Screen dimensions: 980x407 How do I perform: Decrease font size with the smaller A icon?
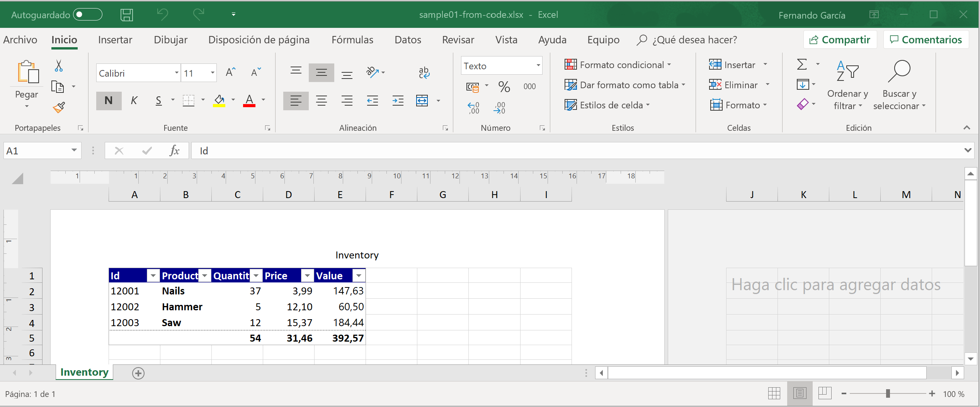point(255,72)
